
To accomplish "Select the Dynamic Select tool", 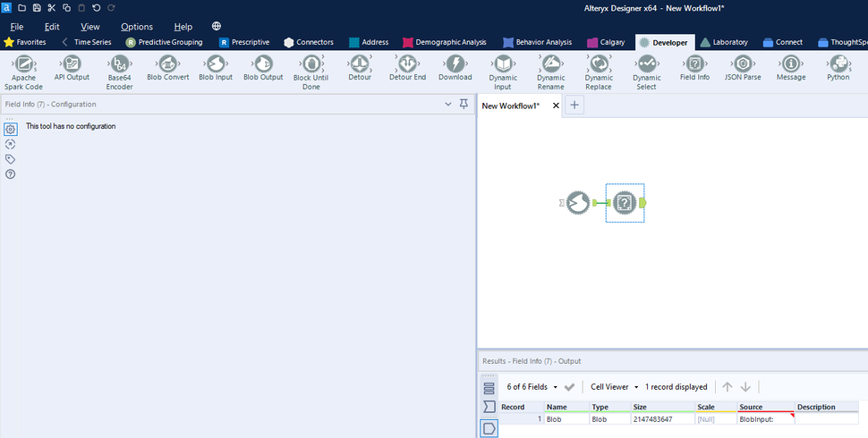I will [647, 72].
